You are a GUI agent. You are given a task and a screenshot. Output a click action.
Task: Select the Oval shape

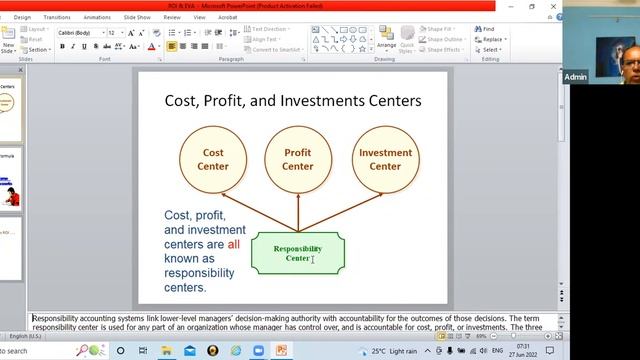click(353, 30)
